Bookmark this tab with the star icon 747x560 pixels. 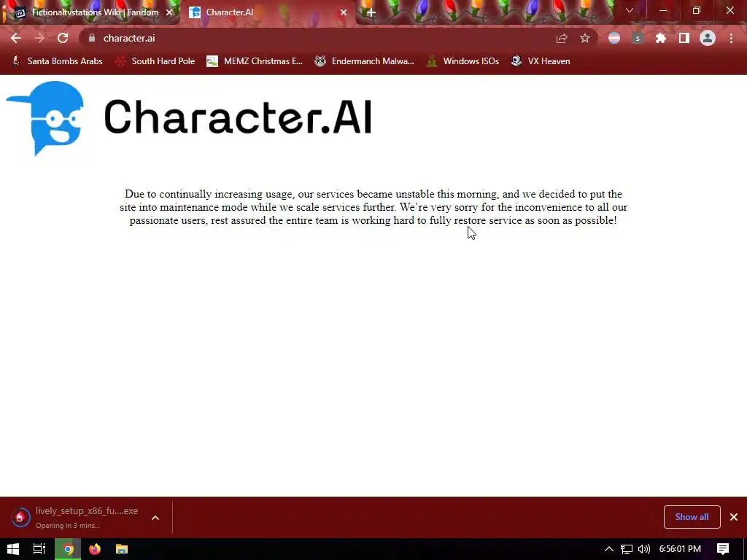click(x=585, y=38)
